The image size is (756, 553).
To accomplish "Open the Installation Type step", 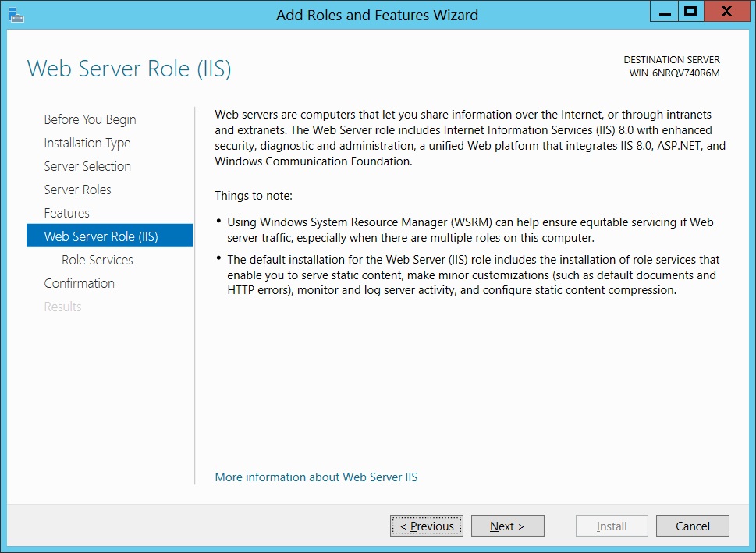I will click(x=87, y=144).
